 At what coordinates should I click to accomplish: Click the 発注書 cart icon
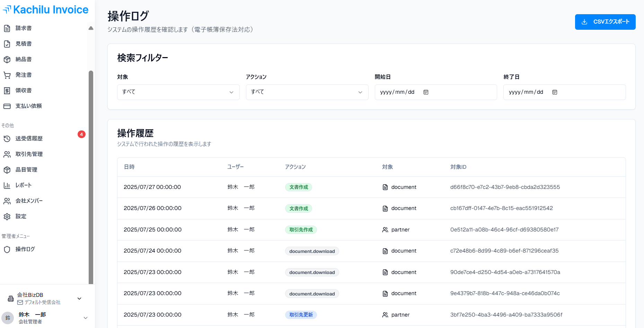(7, 75)
